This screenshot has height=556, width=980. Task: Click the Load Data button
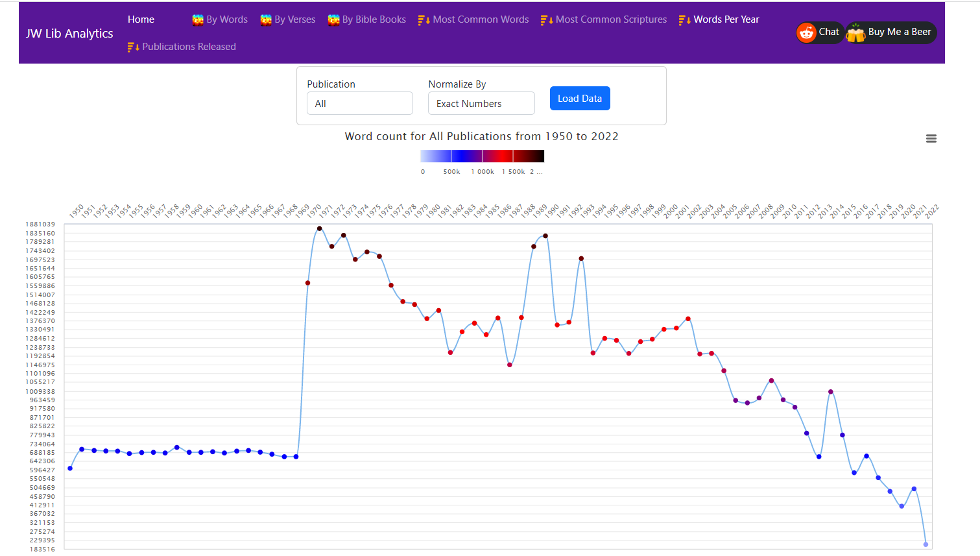click(580, 99)
